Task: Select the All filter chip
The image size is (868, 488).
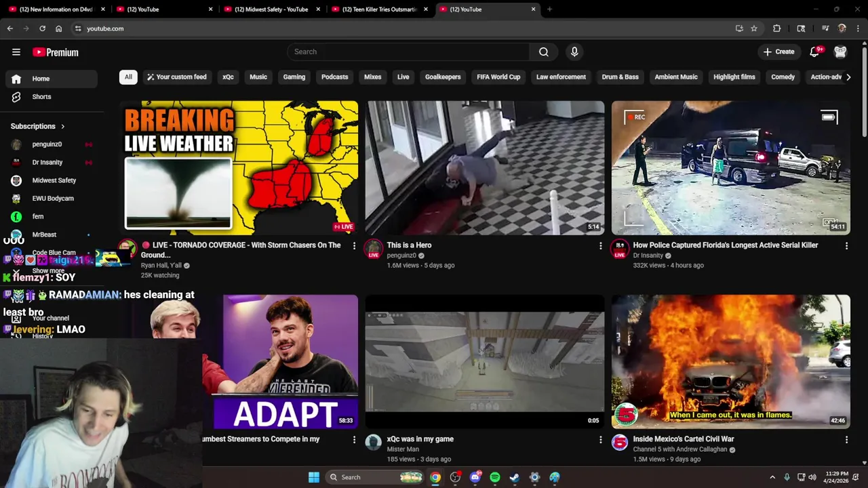Action: (128, 77)
